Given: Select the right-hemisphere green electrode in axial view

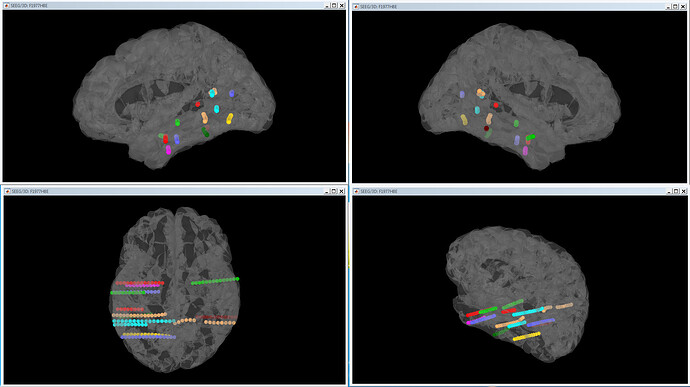Looking at the screenshot, I should click(215, 281).
